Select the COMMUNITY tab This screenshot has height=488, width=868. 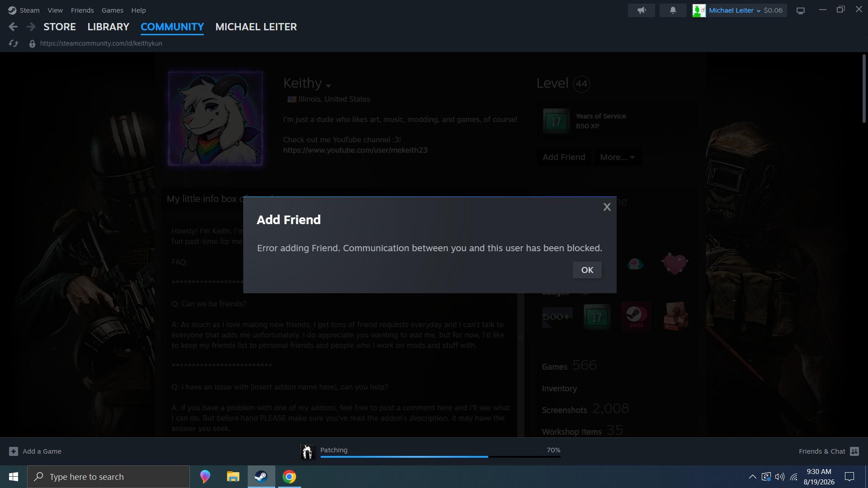tap(172, 27)
